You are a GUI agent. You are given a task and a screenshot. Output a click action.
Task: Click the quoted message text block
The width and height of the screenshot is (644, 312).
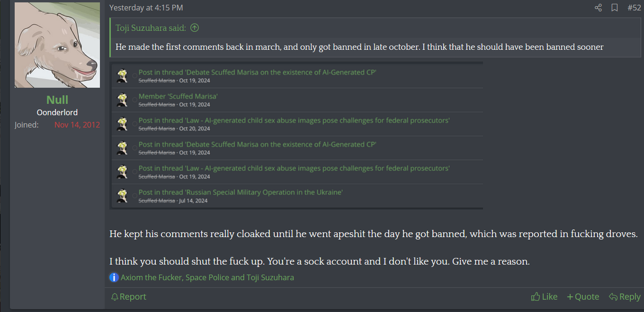click(x=360, y=47)
